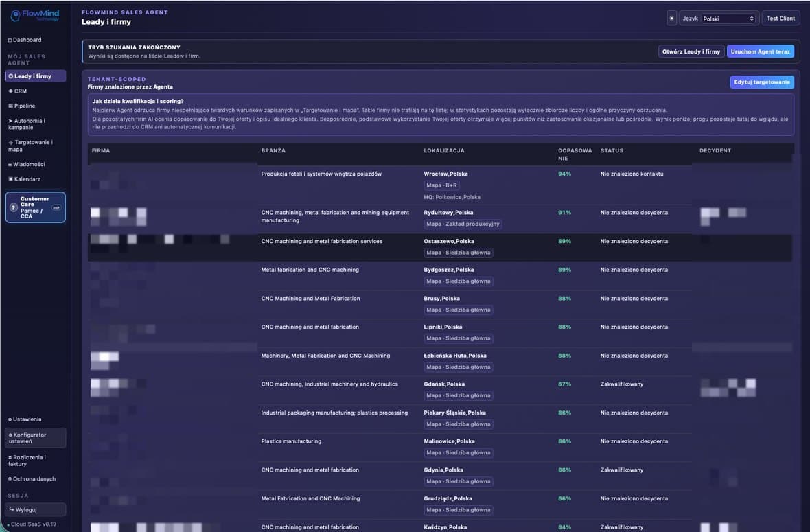Click the Nie znaleziono kontaktu status
The image size is (810, 532).
pyautogui.click(x=632, y=174)
